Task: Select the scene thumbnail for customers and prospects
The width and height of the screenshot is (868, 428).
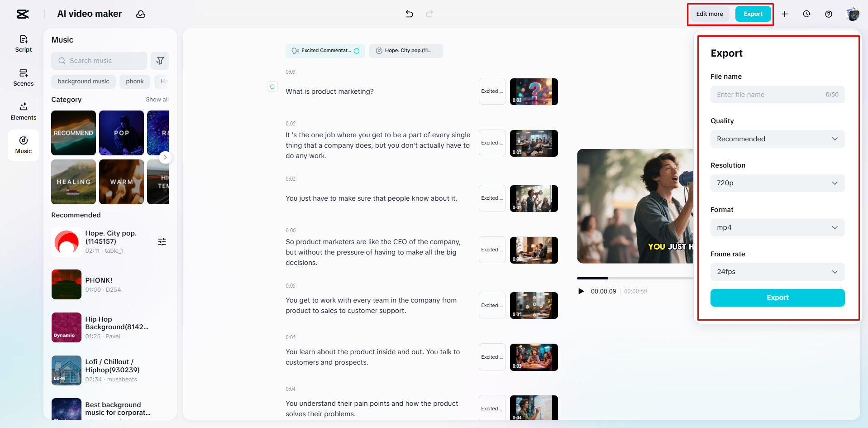Action: point(534,357)
